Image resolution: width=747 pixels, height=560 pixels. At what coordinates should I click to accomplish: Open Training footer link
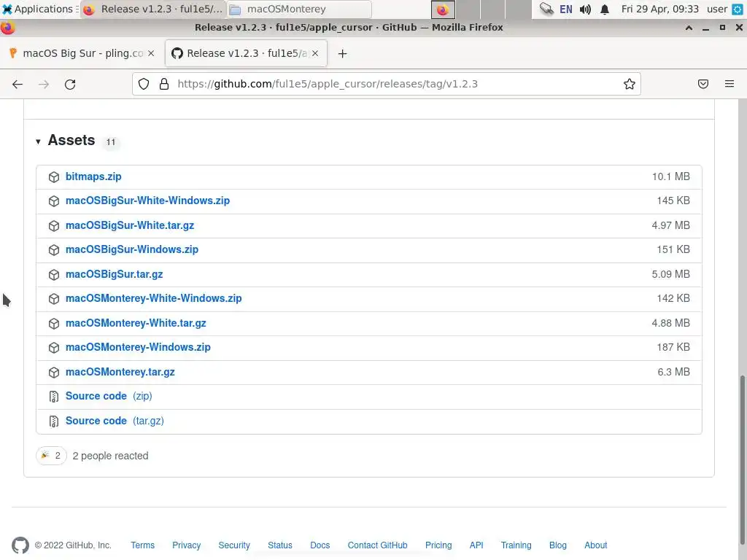click(516, 545)
